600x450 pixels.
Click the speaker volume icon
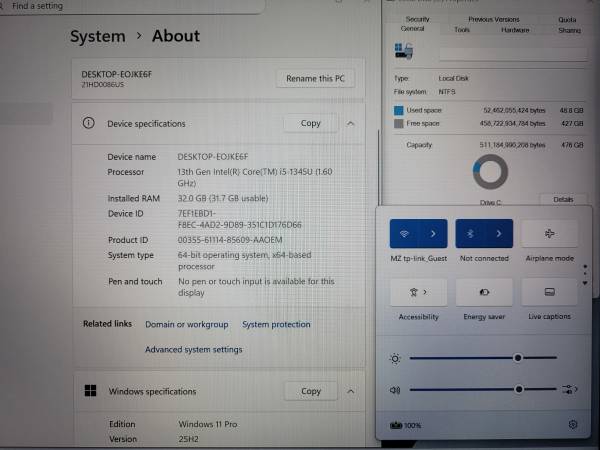(x=396, y=389)
